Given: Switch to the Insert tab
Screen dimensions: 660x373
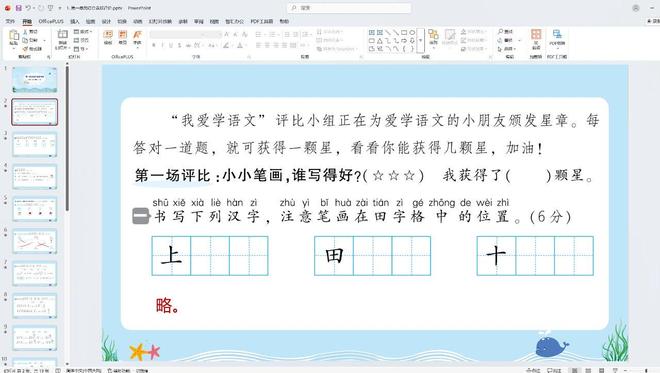Looking at the screenshot, I should 75,21.
